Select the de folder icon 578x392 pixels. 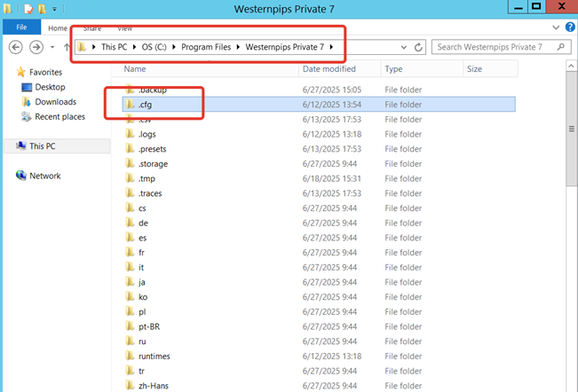click(130, 223)
